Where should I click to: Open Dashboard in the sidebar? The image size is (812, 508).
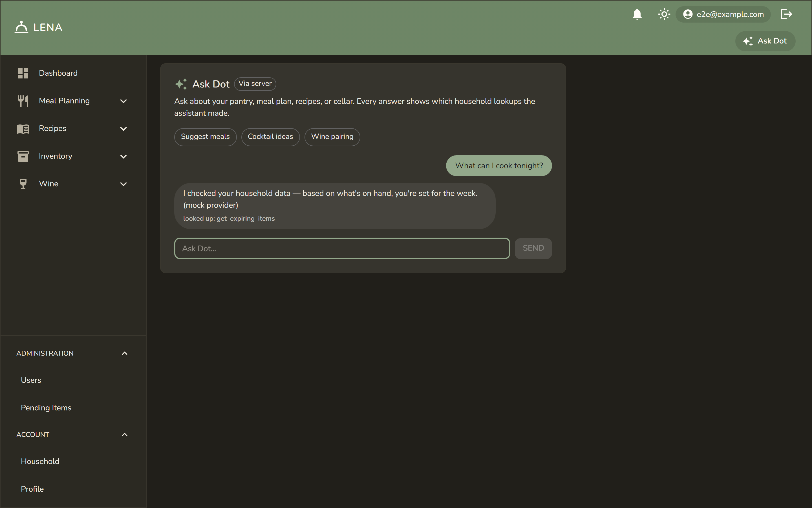pyautogui.click(x=73, y=73)
